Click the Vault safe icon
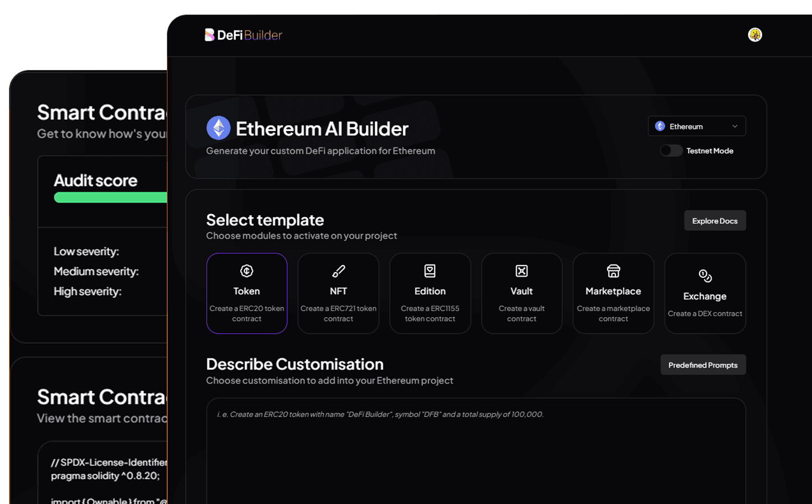Viewport: 812px width, 504px height. (521, 271)
